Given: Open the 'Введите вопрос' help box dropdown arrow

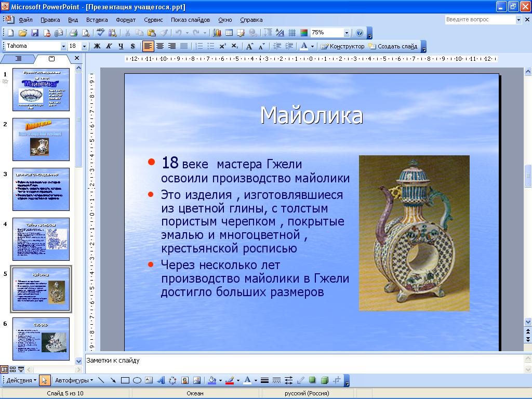Looking at the screenshot, I should tap(518, 20).
